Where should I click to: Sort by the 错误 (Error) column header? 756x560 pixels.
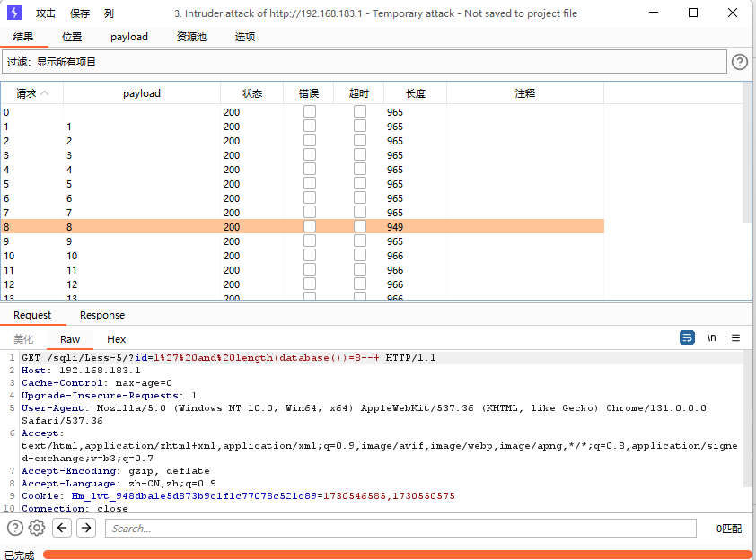[x=309, y=93]
